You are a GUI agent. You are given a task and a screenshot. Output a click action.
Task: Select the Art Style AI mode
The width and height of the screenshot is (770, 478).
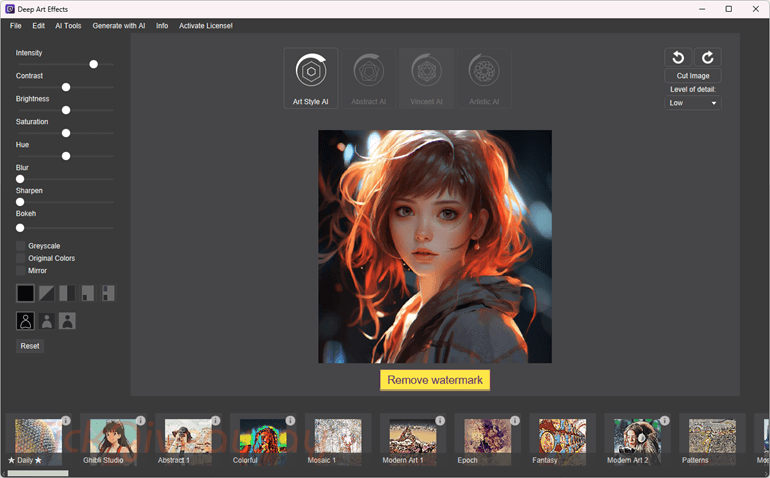(311, 78)
